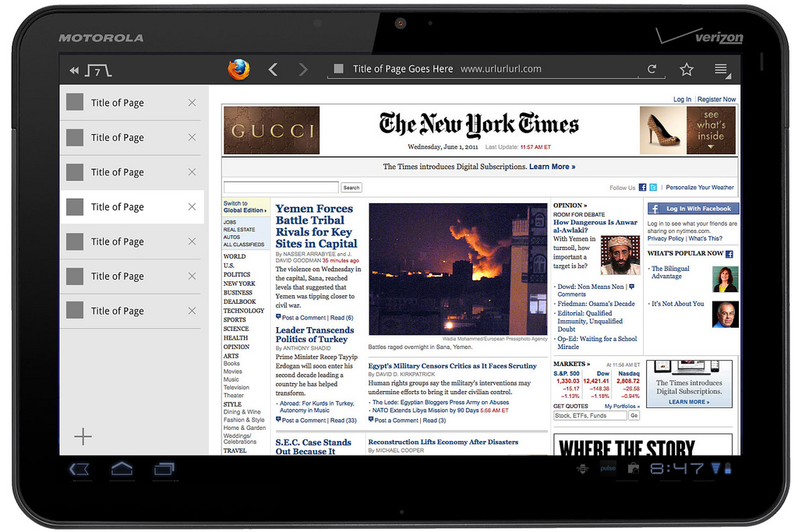Tap the 8:47 clock in status bar

(677, 468)
